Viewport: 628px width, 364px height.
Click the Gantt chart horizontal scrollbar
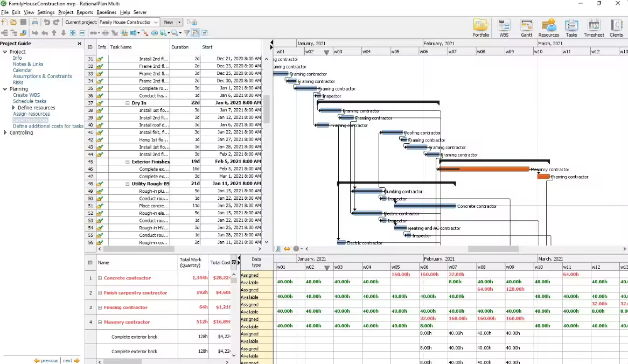[493, 249]
